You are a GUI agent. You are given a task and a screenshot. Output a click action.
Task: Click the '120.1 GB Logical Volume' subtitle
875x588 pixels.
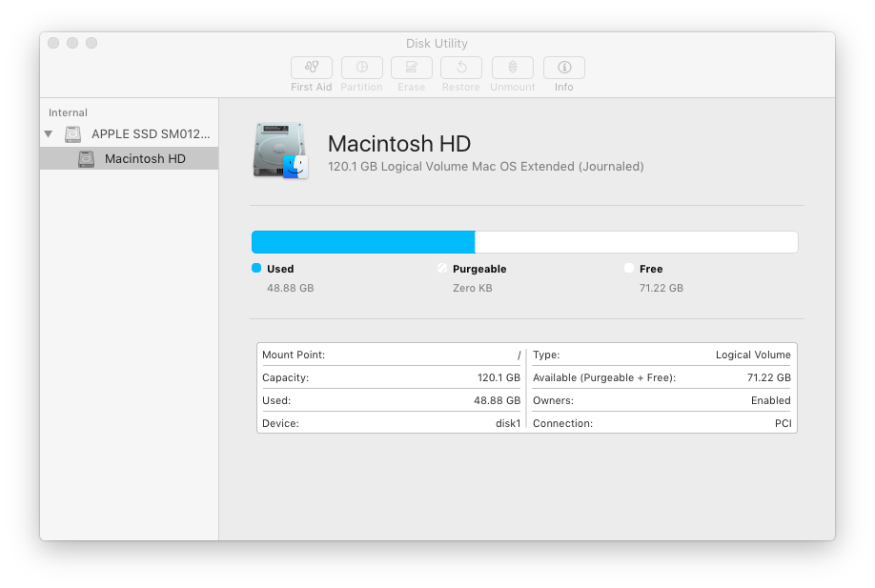click(485, 167)
